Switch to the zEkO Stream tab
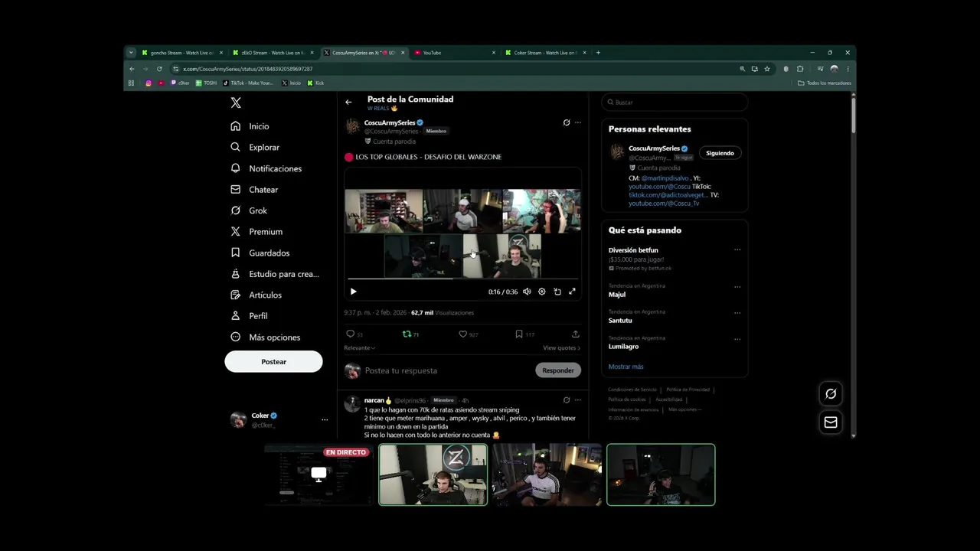Image resolution: width=980 pixels, height=551 pixels. click(x=273, y=53)
